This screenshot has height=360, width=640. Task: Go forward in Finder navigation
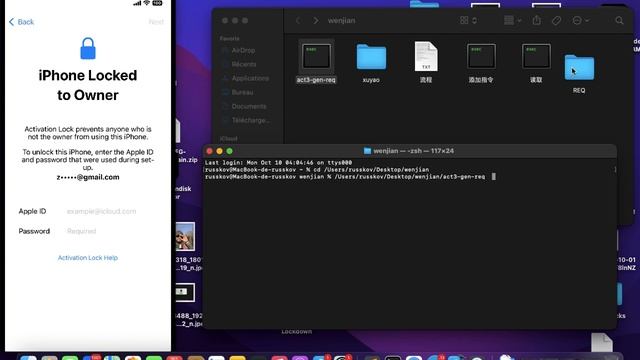point(316,20)
